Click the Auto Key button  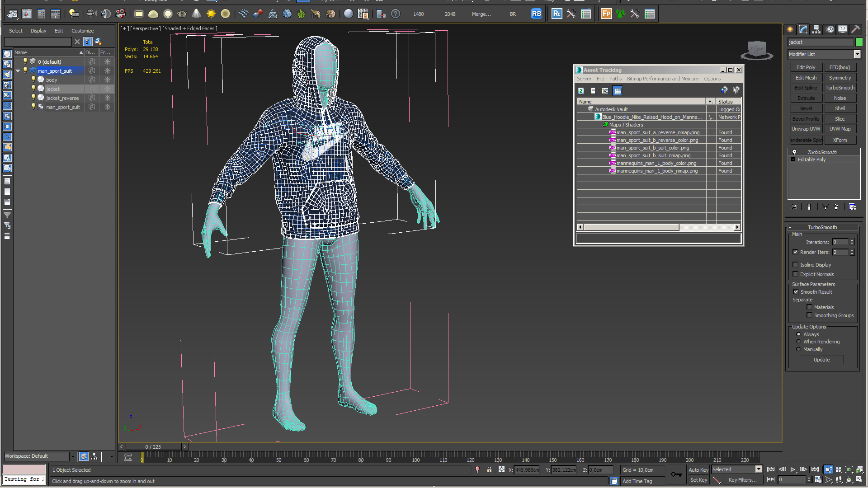[x=698, y=470]
